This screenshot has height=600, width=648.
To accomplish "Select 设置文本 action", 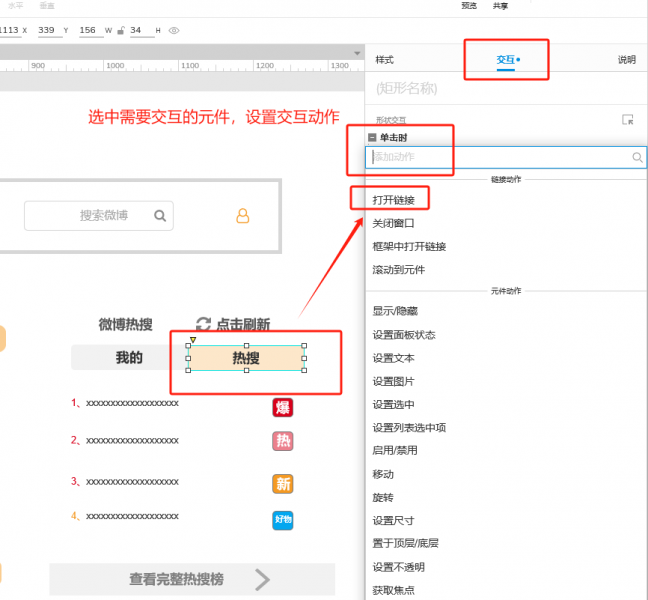I will [393, 358].
